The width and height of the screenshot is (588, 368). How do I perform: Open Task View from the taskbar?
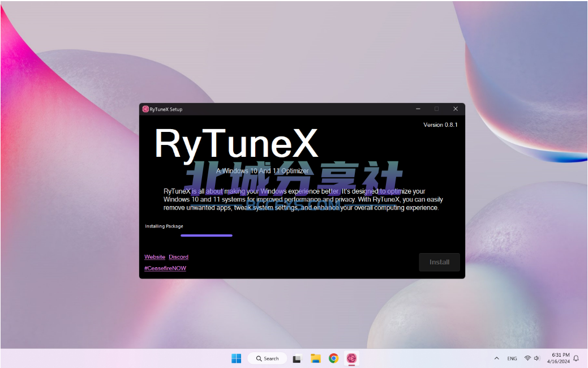point(297,359)
